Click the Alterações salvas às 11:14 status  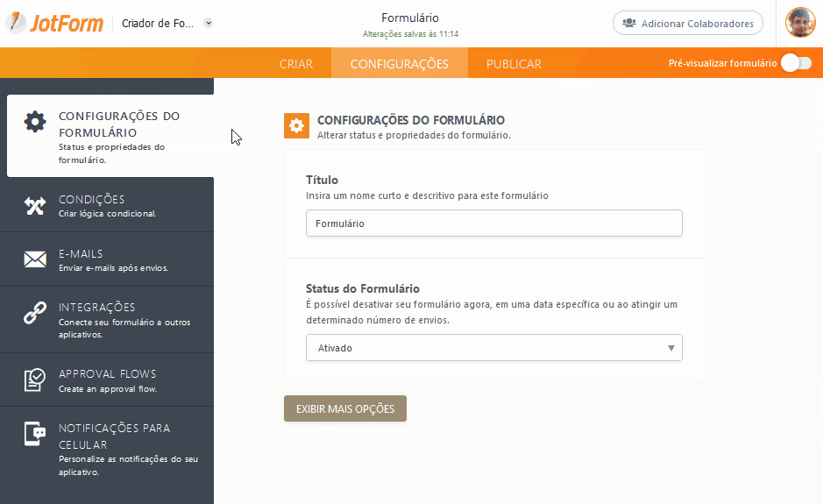click(x=410, y=34)
